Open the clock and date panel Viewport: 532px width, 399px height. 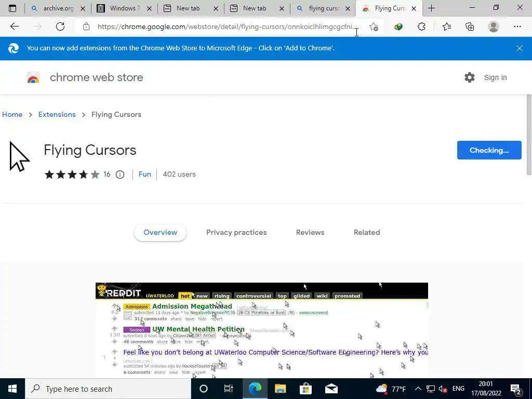point(486,389)
